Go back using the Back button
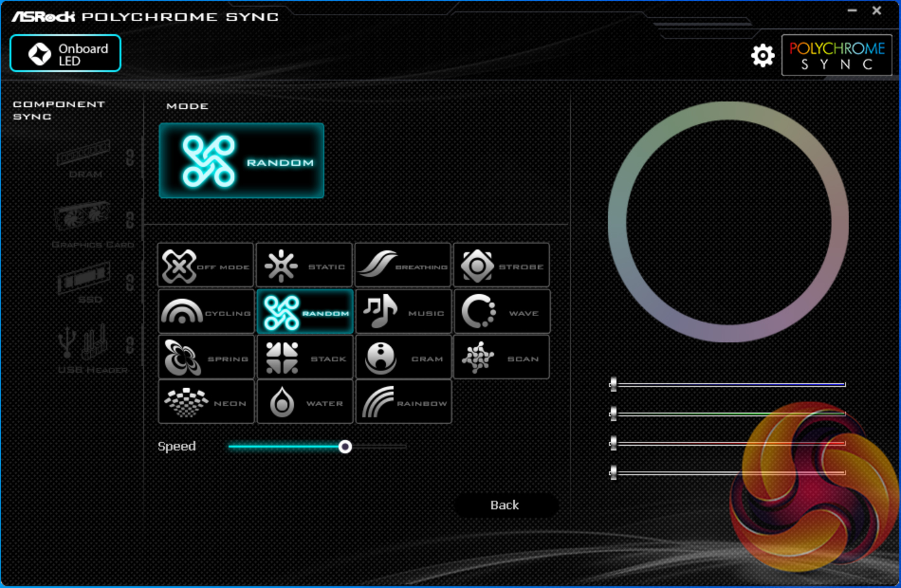This screenshot has height=588, width=901. pos(506,505)
